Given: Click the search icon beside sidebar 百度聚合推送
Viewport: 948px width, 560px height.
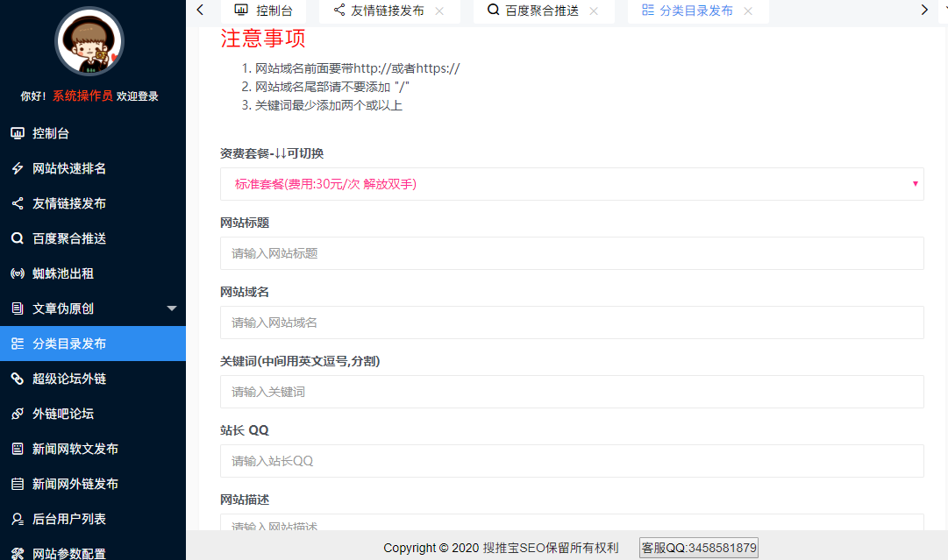Looking at the screenshot, I should 18,238.
